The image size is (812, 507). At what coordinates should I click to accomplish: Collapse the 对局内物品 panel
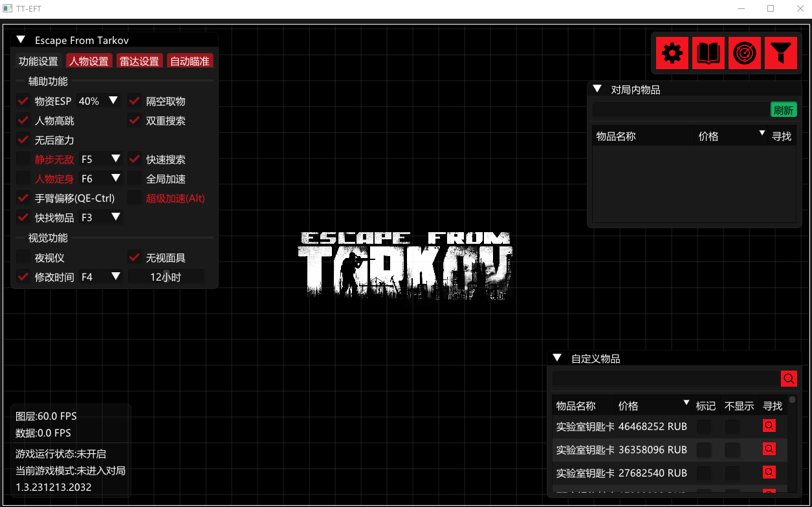point(597,89)
